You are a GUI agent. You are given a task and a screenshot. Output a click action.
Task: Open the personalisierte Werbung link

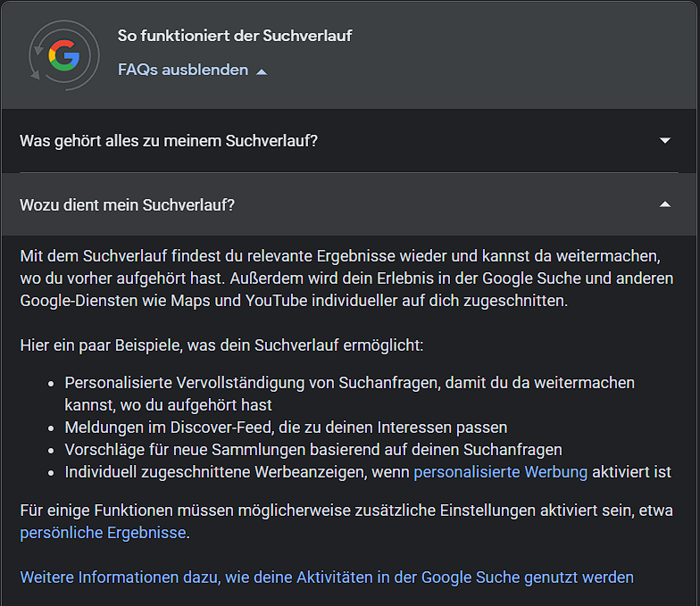[x=500, y=472]
